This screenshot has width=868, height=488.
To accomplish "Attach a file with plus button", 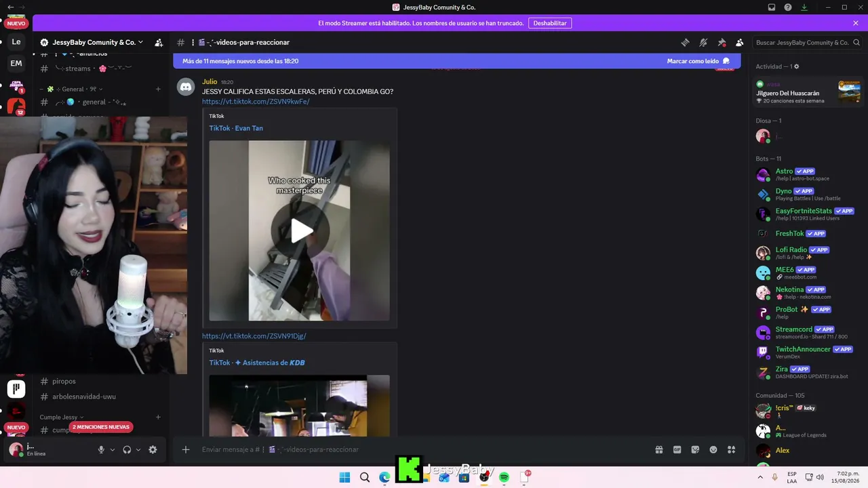I will [186, 449].
